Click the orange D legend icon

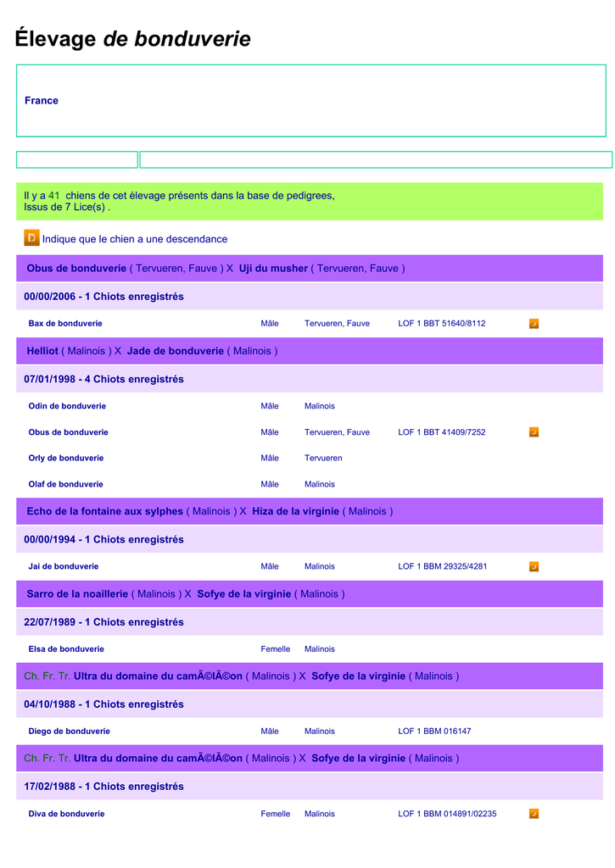point(31,238)
